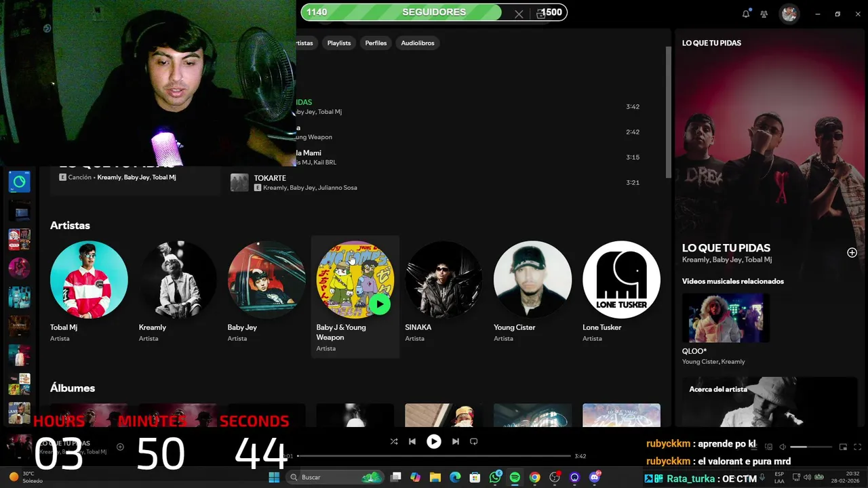Open the notifications bell

746,14
